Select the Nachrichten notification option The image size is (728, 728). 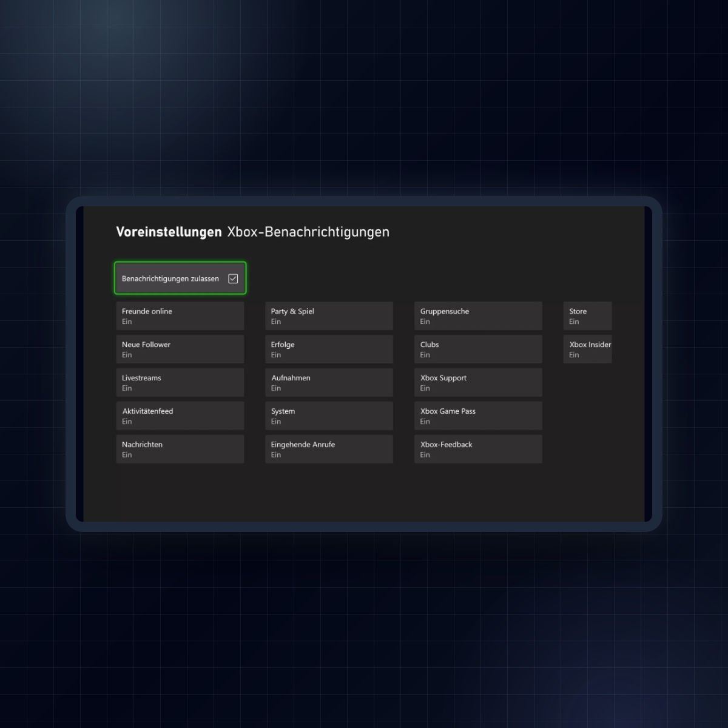(180, 450)
